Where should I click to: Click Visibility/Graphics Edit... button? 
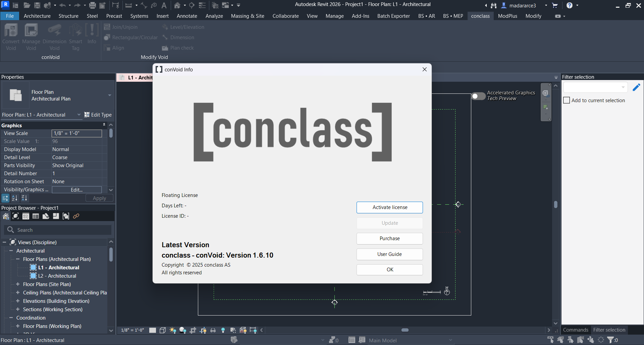click(x=77, y=190)
